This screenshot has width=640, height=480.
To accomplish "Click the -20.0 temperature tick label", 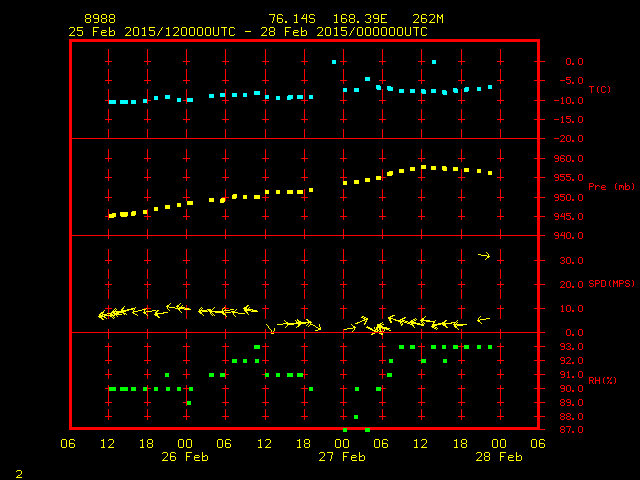I will pyautogui.click(x=569, y=139).
